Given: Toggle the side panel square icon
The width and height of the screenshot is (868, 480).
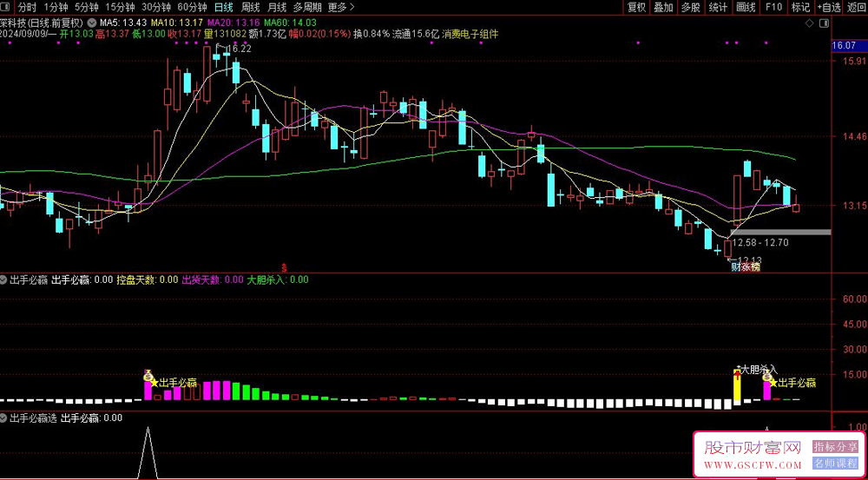Looking at the screenshot, I should [x=825, y=23].
